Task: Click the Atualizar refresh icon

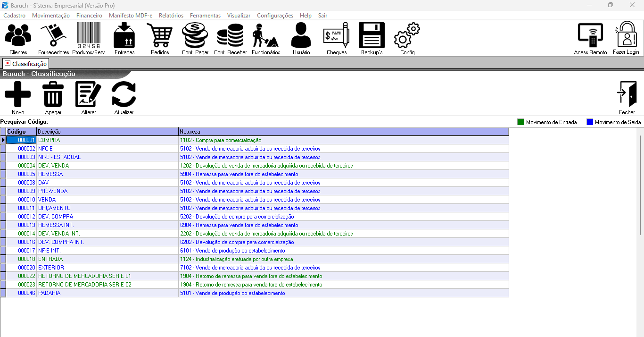Action: [124, 94]
